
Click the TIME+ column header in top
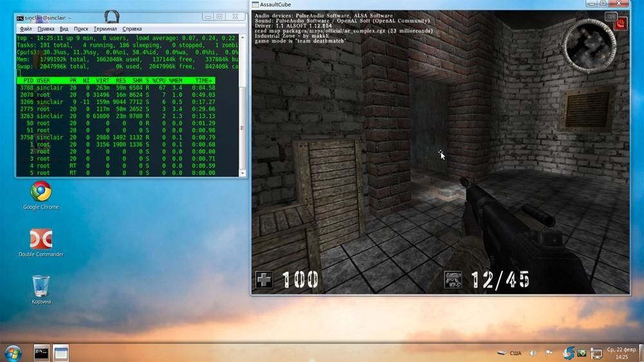tap(204, 81)
